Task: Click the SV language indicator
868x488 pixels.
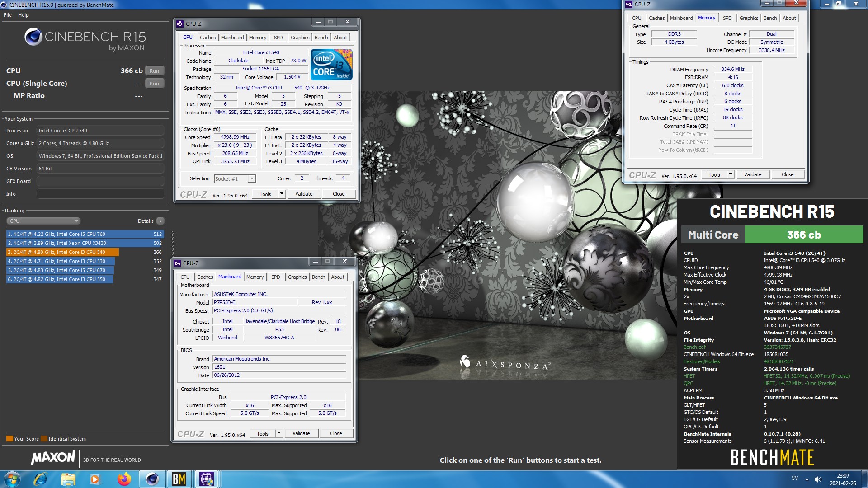Action: click(795, 478)
